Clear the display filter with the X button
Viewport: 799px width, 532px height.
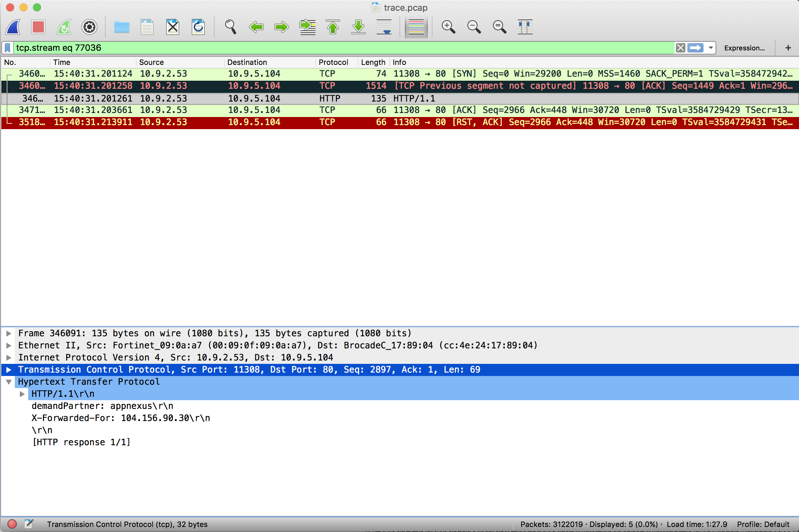pyautogui.click(x=680, y=48)
